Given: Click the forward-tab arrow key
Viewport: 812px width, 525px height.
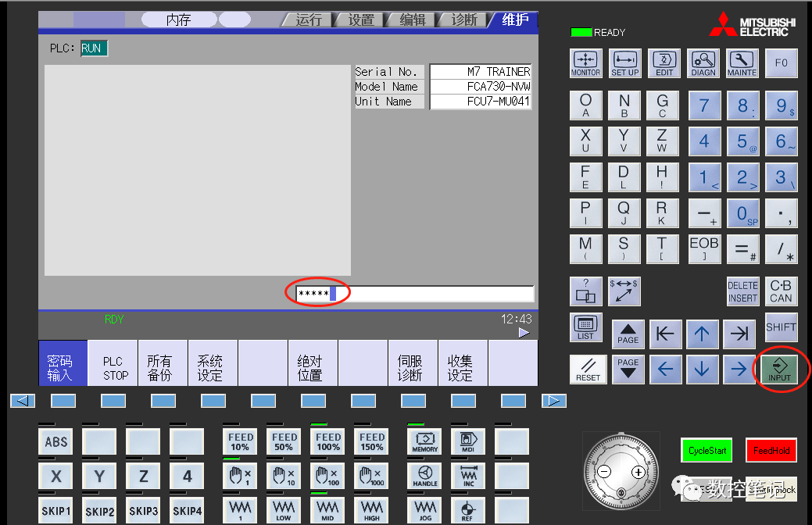Looking at the screenshot, I should [x=739, y=334].
